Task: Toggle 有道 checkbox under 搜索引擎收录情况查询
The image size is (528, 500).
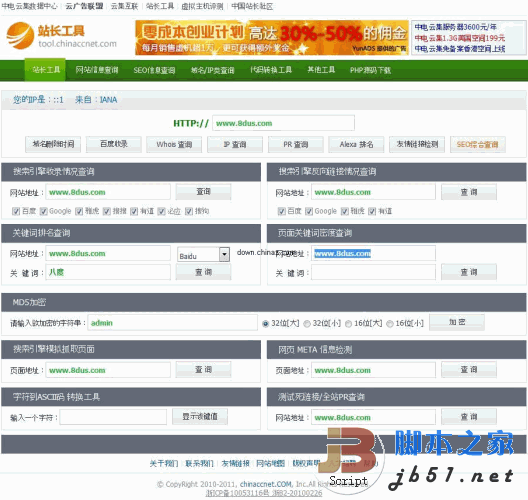Action: click(x=134, y=211)
